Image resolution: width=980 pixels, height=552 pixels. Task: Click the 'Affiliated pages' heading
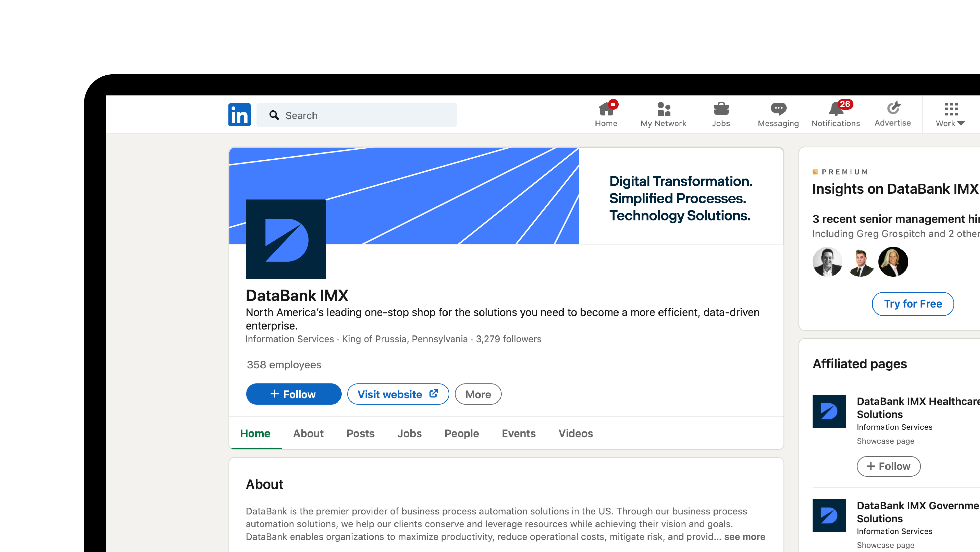tap(859, 364)
